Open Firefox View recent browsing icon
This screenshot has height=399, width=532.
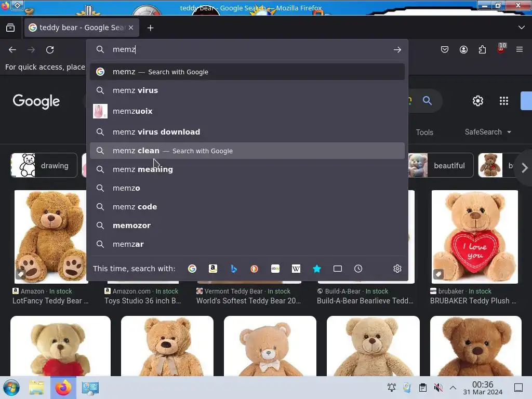(x=10, y=28)
